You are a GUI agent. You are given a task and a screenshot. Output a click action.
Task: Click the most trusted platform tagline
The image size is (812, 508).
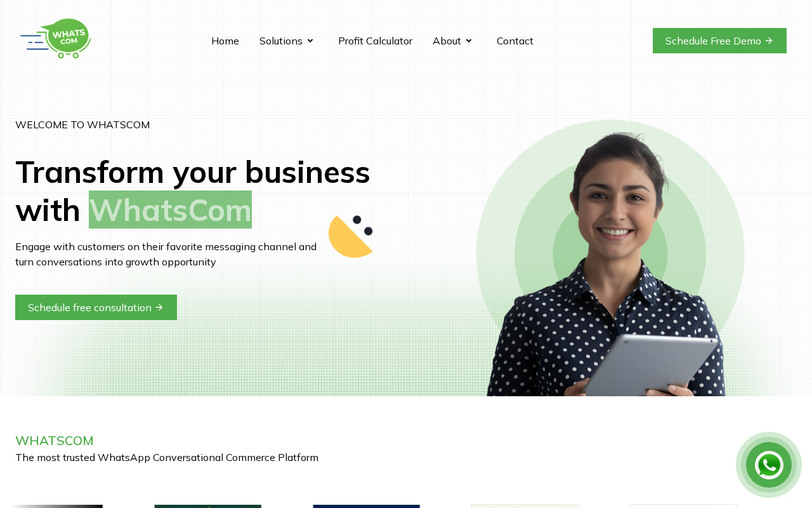click(x=167, y=457)
